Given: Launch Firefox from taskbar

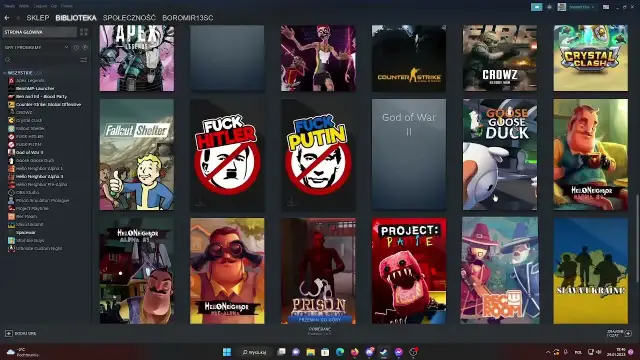Looking at the screenshot, I should (x=354, y=352).
